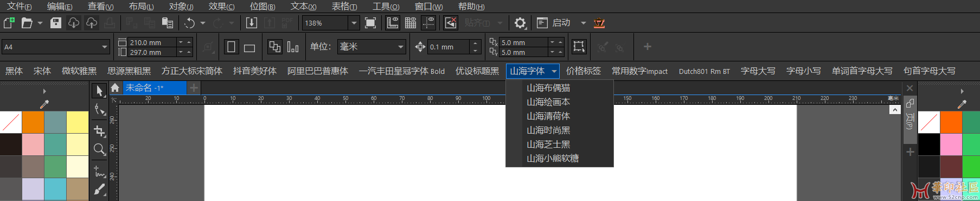Toggle full-screen preview icon

click(370, 23)
